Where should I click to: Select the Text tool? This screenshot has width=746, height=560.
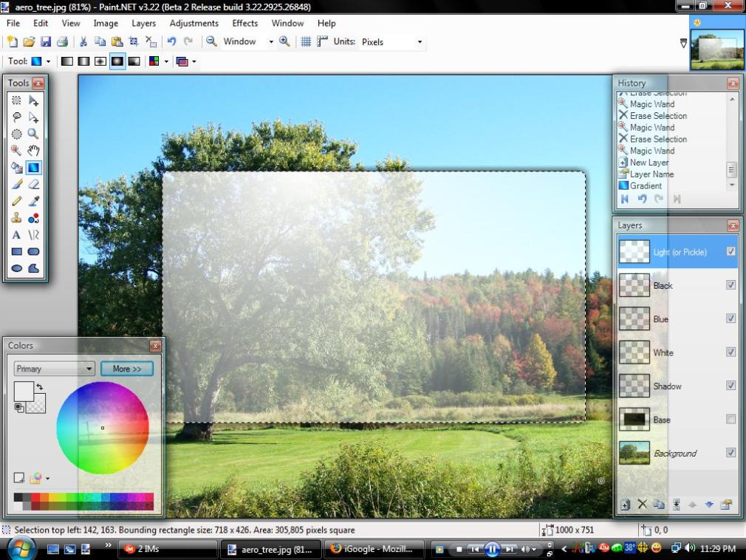[x=16, y=235]
